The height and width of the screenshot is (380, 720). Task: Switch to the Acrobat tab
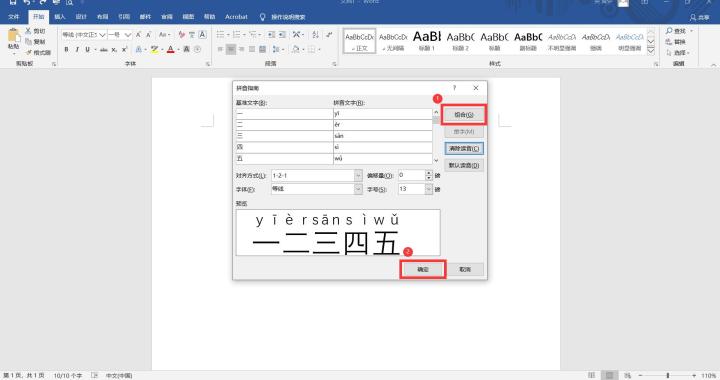[236, 17]
